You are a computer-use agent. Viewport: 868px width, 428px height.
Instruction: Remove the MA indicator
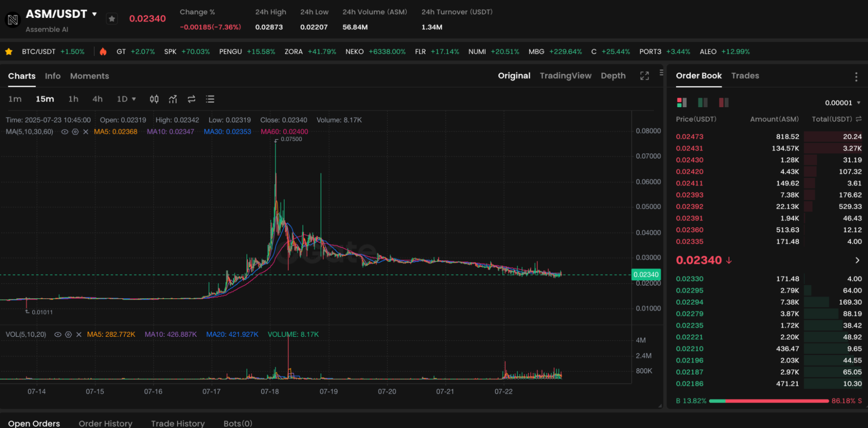(x=86, y=132)
